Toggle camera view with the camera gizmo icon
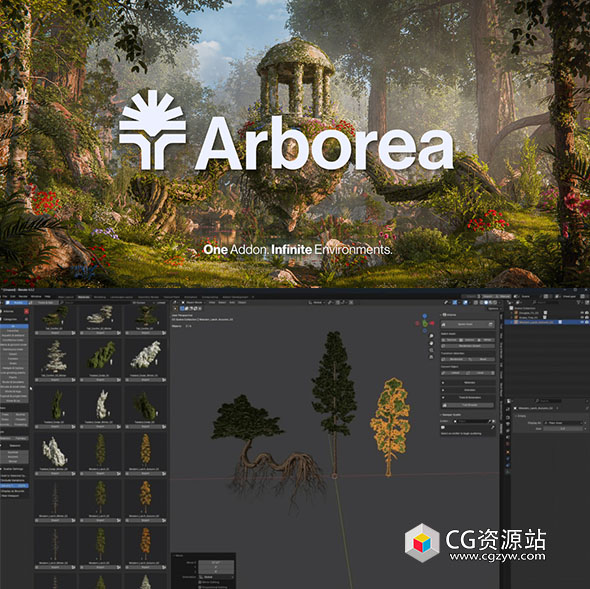The image size is (590, 589). coord(431,350)
